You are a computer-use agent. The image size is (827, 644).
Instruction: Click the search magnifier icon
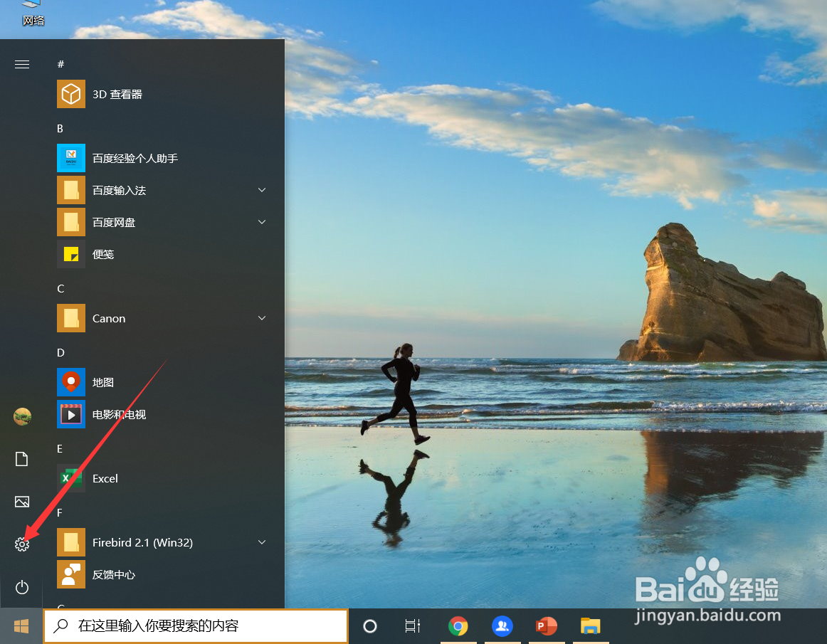pyautogui.click(x=60, y=626)
